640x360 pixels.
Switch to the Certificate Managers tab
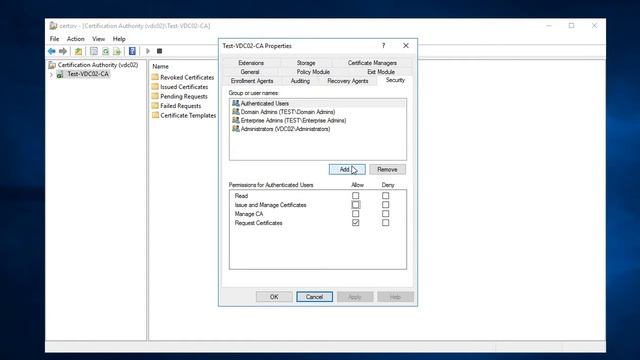pyautogui.click(x=372, y=63)
